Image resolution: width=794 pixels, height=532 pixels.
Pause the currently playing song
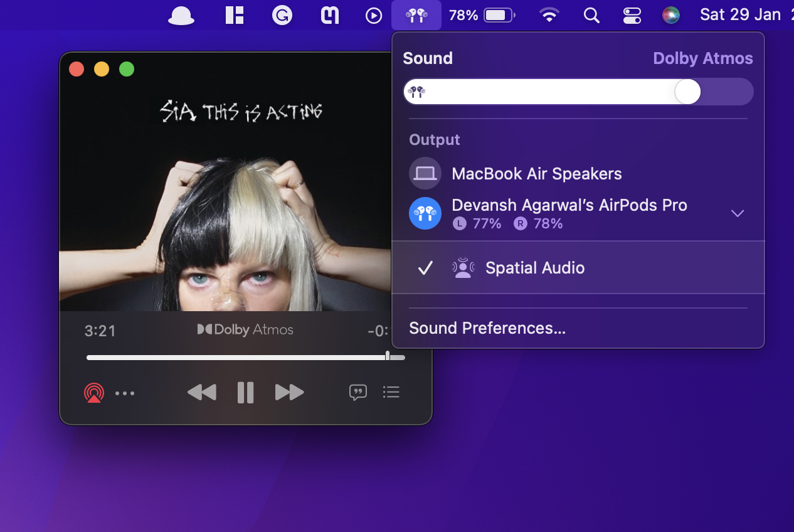point(245,393)
